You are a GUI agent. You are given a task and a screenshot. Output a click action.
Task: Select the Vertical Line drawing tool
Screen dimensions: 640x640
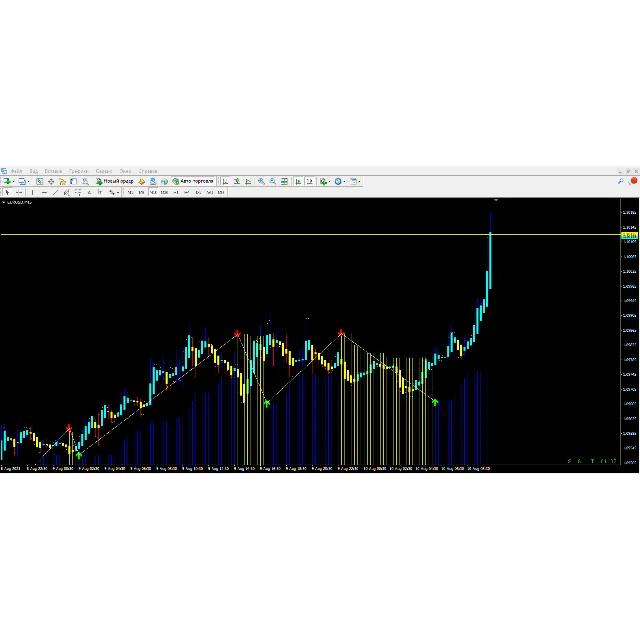point(32,192)
